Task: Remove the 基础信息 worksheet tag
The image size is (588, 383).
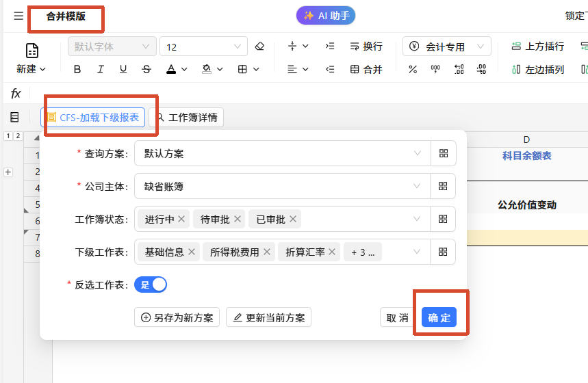Action: (192, 252)
